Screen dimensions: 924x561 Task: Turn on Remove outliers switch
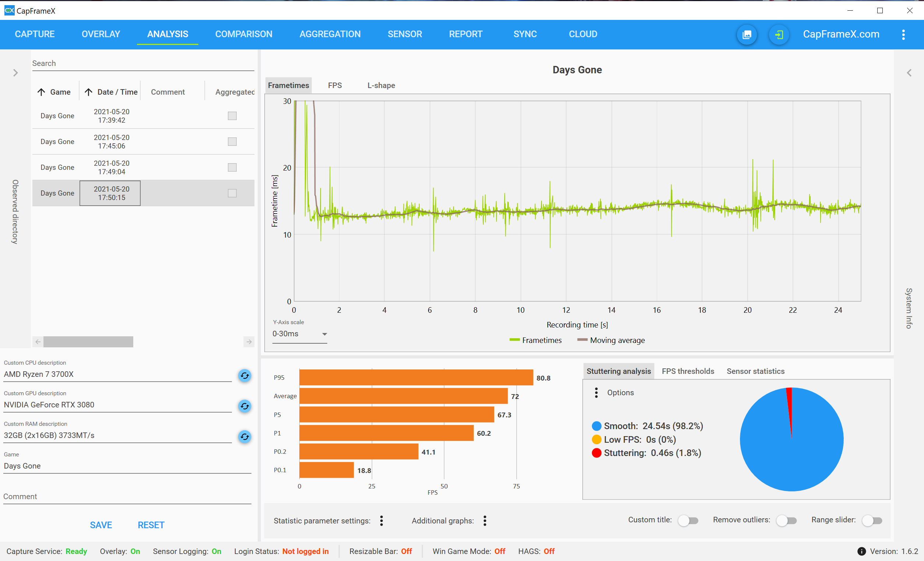coord(786,520)
